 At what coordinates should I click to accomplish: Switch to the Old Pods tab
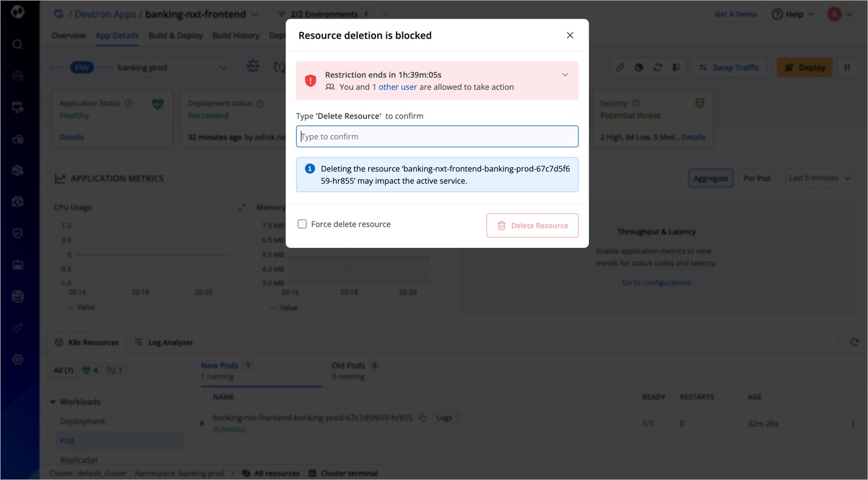tap(348, 365)
